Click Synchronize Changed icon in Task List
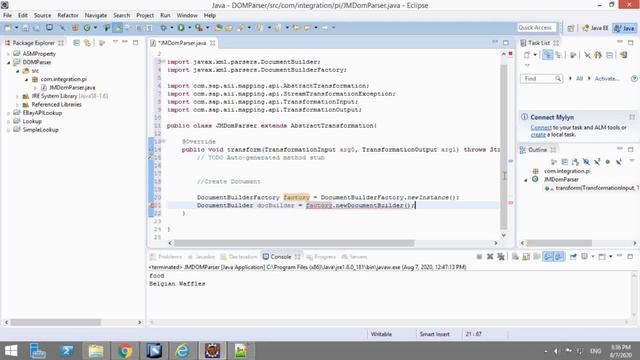 (x=598, y=55)
